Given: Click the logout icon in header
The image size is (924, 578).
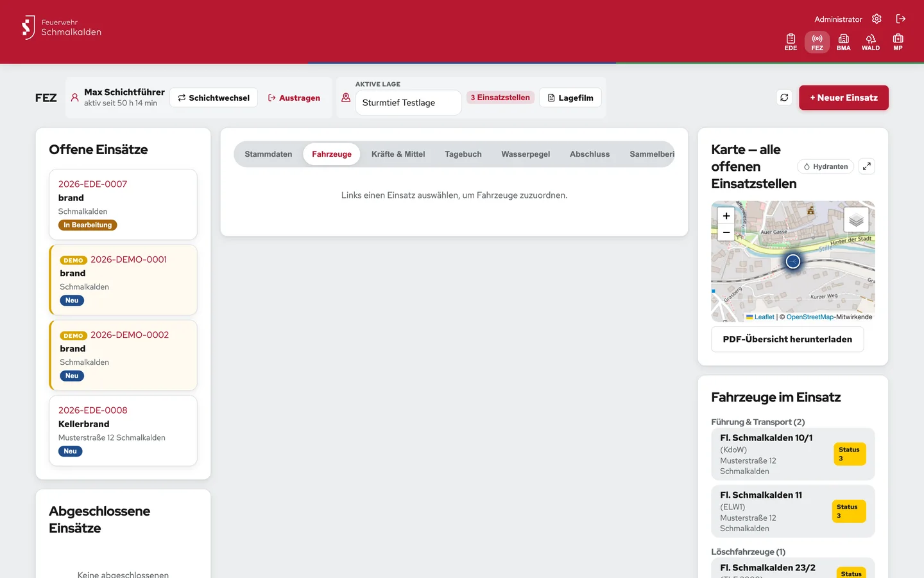Looking at the screenshot, I should [x=901, y=19].
